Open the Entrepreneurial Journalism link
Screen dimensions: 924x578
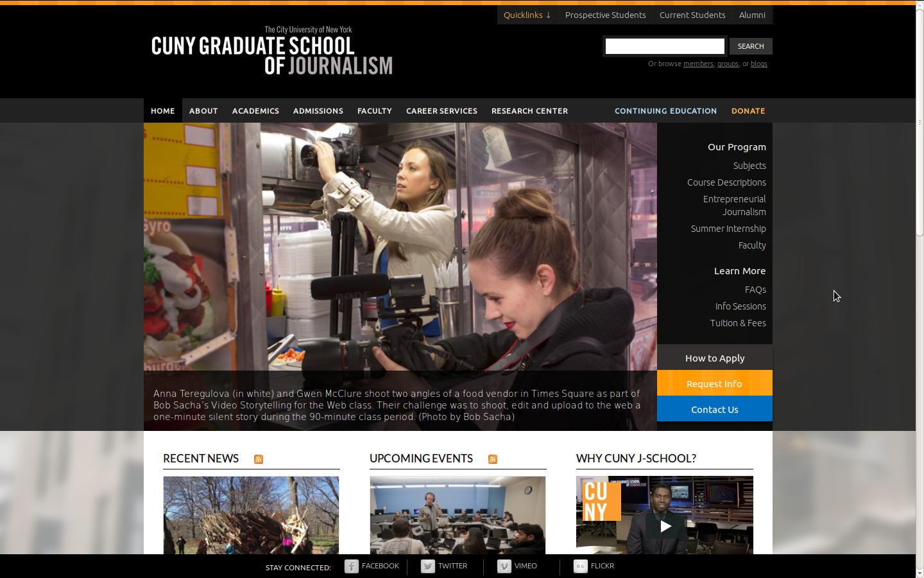tap(735, 206)
